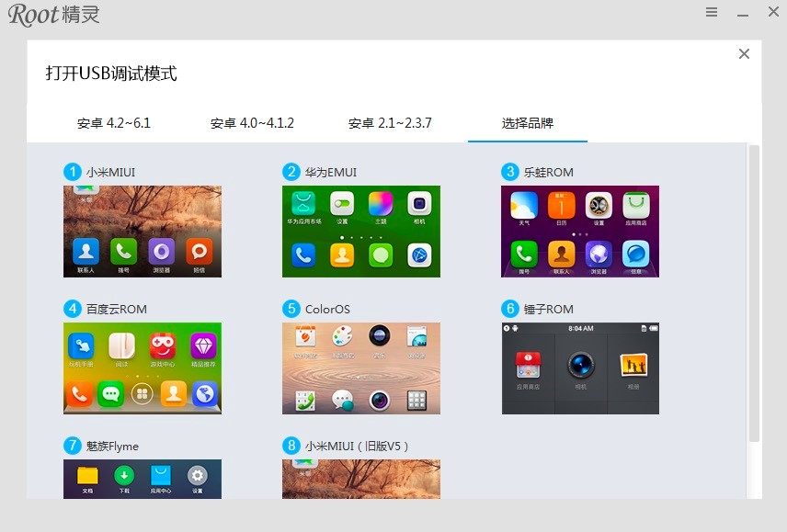Switch to the 选择品牌 tab
This screenshot has height=532, width=787.
[527, 120]
